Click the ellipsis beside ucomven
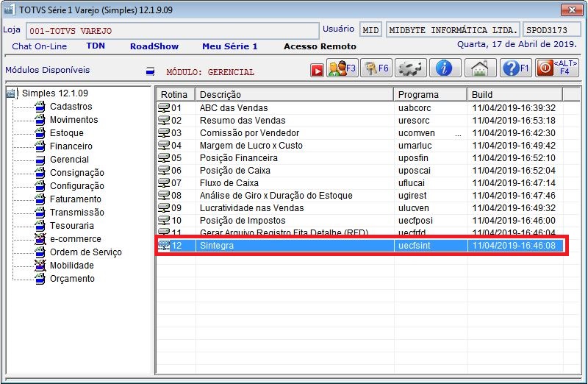The height and width of the screenshot is (384, 588). [458, 135]
